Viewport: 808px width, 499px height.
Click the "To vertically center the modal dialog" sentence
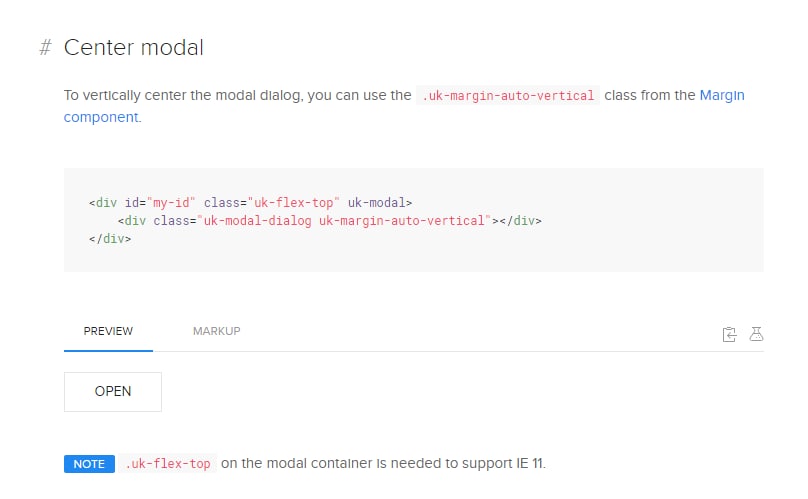point(237,96)
